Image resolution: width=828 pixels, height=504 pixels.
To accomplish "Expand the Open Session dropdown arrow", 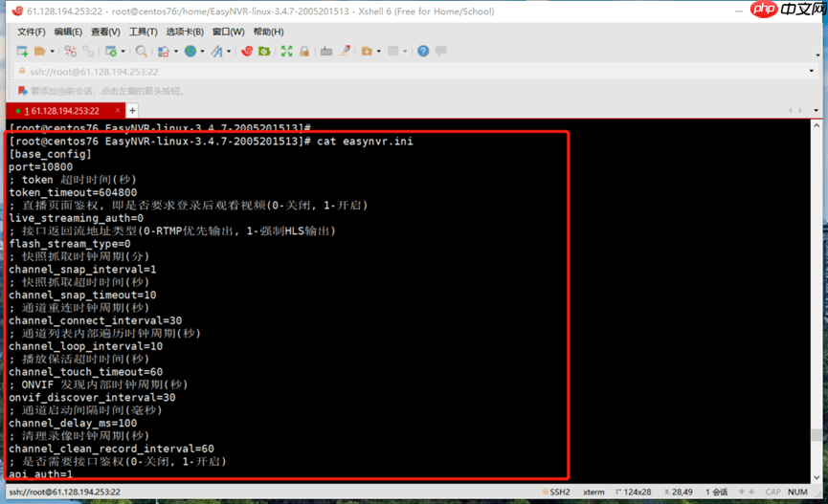I will click(x=52, y=52).
